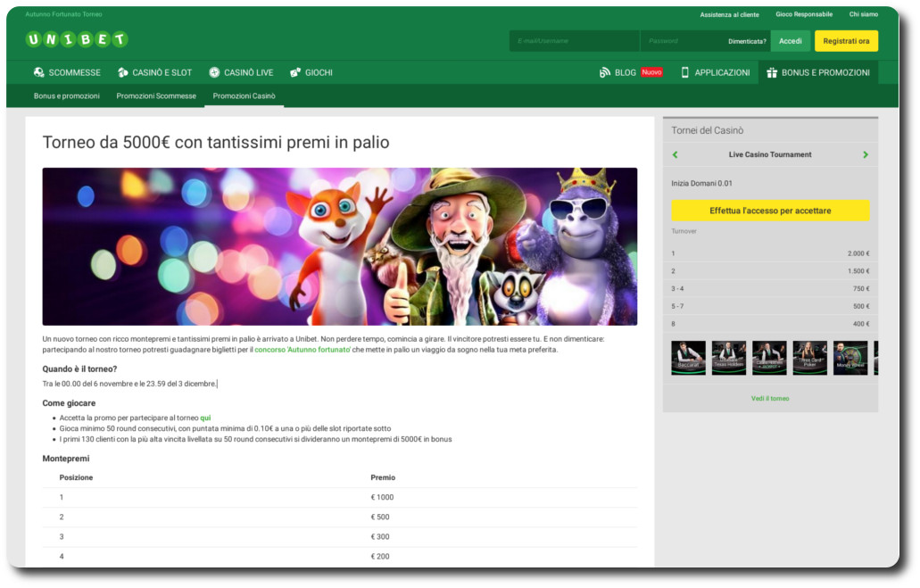Open the Casinò Live menu
Image resolution: width=920 pixels, height=588 pixels.
(x=241, y=72)
